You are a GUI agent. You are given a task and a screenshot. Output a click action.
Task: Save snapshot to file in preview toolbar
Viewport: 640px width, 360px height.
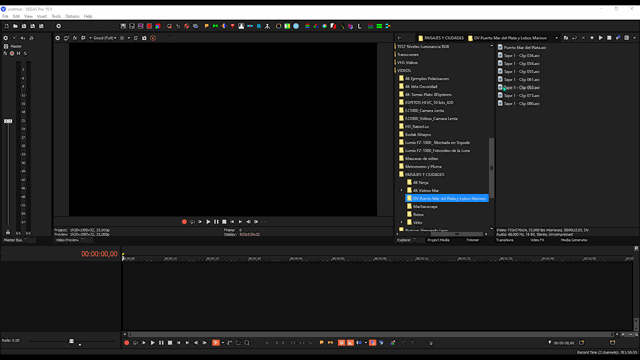coord(144,38)
